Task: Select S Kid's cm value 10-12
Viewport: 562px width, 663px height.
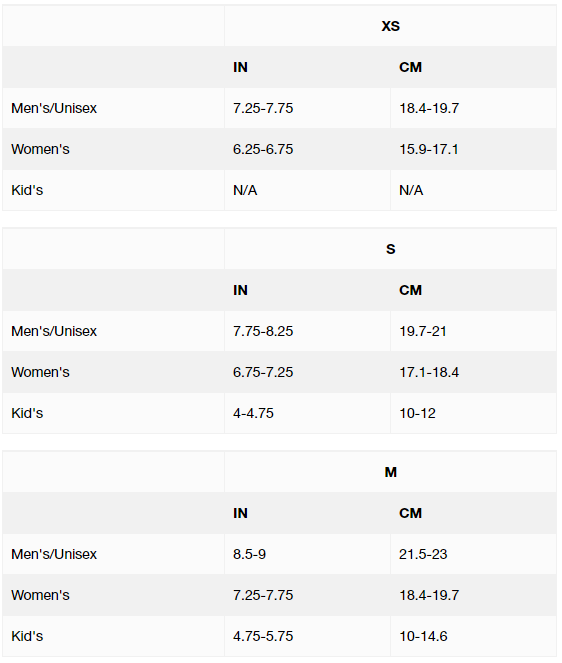Action: [x=417, y=413]
